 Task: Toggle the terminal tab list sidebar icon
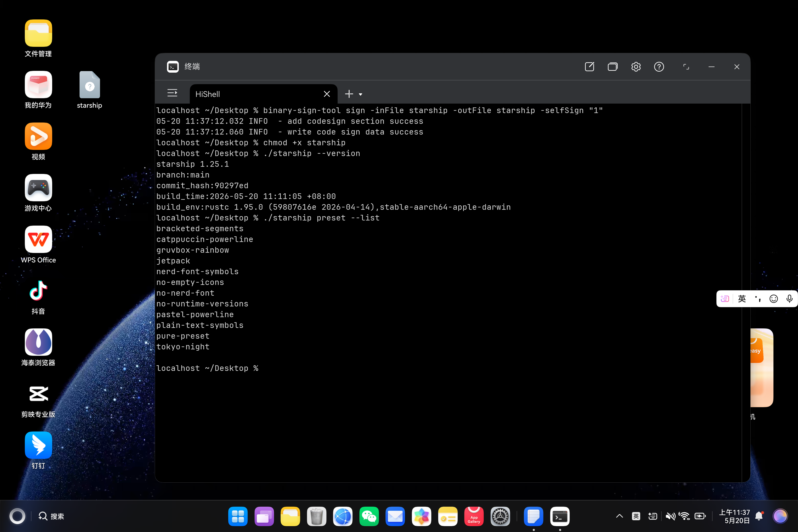[172, 93]
